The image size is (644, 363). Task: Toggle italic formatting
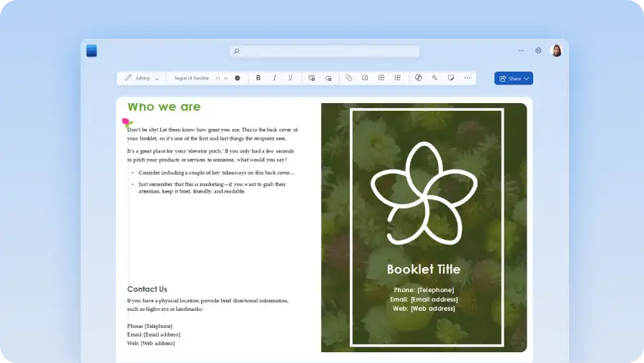274,78
